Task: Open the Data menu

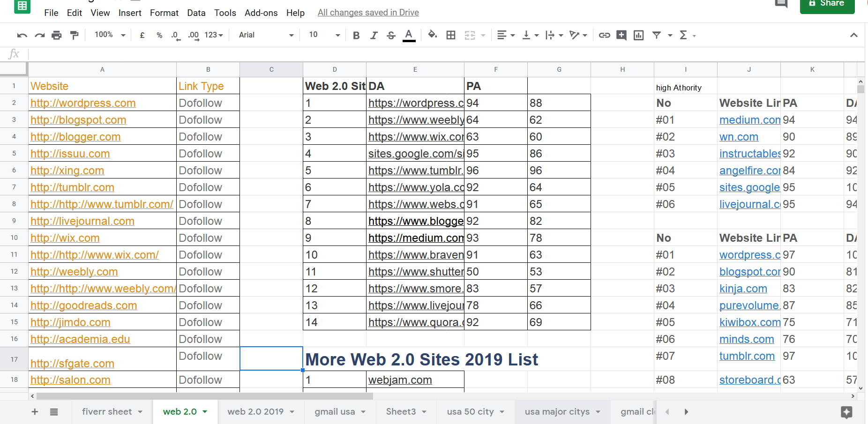Action: (x=196, y=13)
